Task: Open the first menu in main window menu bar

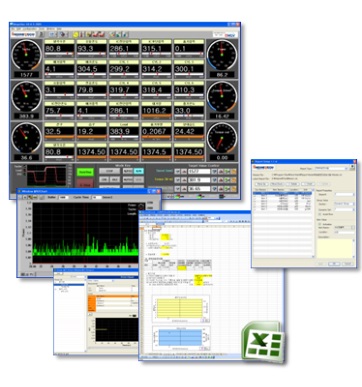Action: tap(13, 29)
